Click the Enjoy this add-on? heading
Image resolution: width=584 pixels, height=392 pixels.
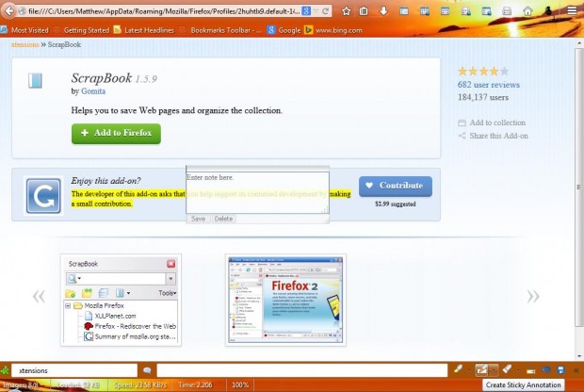(105, 181)
